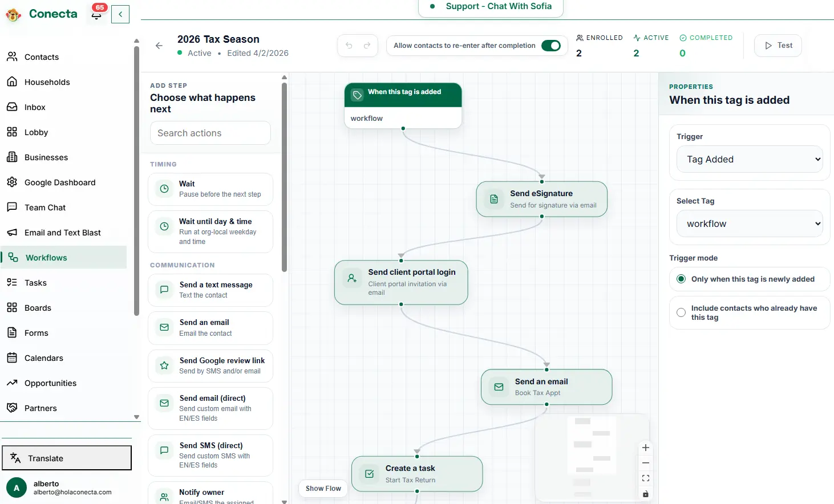Open the Contacts menu item
834x504 pixels.
pyautogui.click(x=41, y=56)
